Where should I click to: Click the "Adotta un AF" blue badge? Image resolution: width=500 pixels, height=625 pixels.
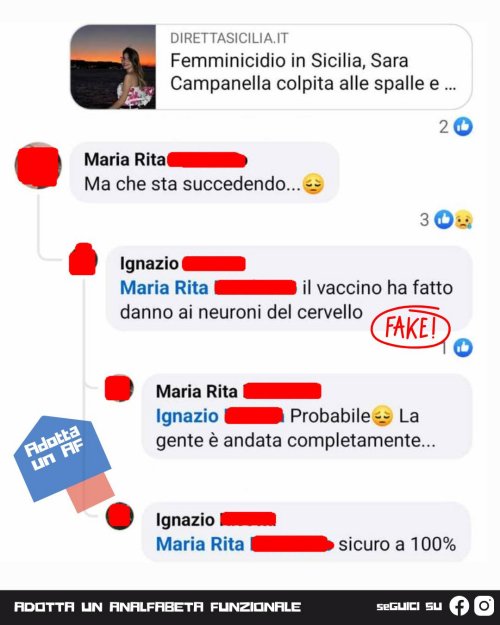(62, 458)
